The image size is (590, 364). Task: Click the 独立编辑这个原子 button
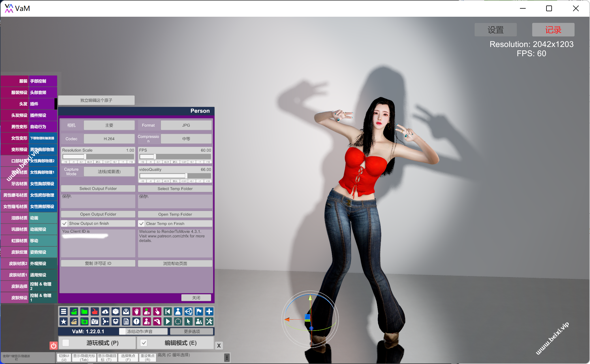(x=96, y=100)
